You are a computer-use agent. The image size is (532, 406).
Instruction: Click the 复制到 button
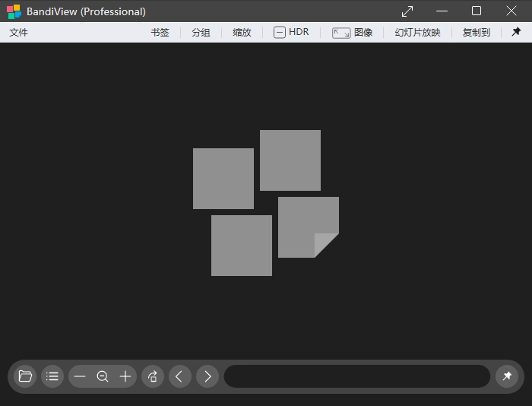coord(477,32)
